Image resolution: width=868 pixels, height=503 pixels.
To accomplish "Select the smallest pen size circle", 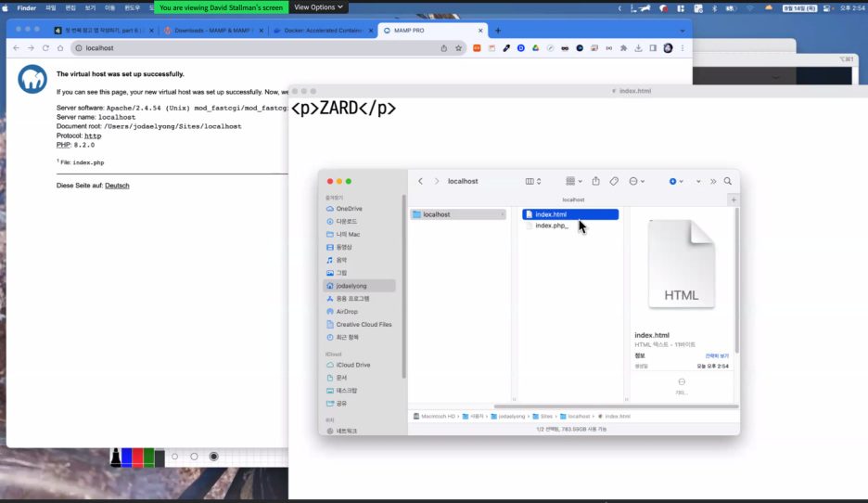I will point(175,457).
